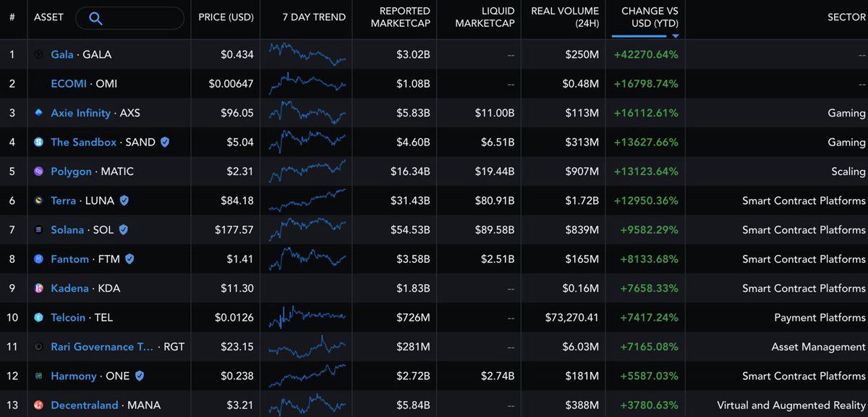This screenshot has width=868, height=417.
Task: Click the $80.91B liquid marketcap cell
Action: click(x=494, y=201)
